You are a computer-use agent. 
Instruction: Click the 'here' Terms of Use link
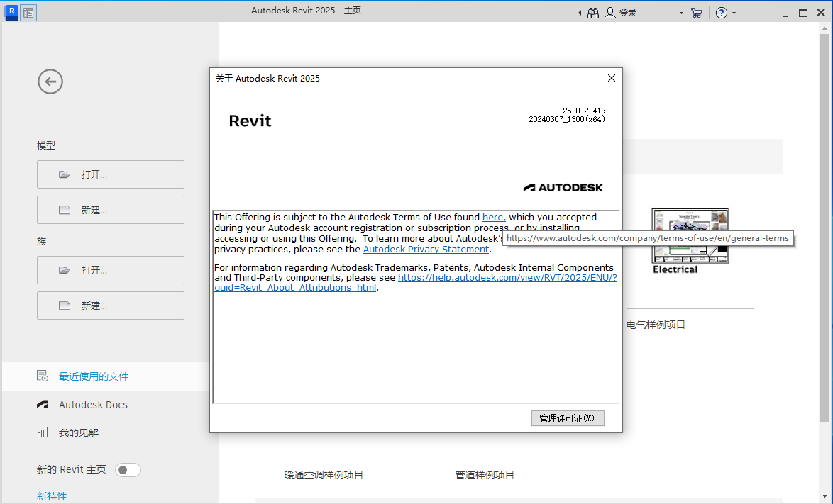pyautogui.click(x=494, y=218)
